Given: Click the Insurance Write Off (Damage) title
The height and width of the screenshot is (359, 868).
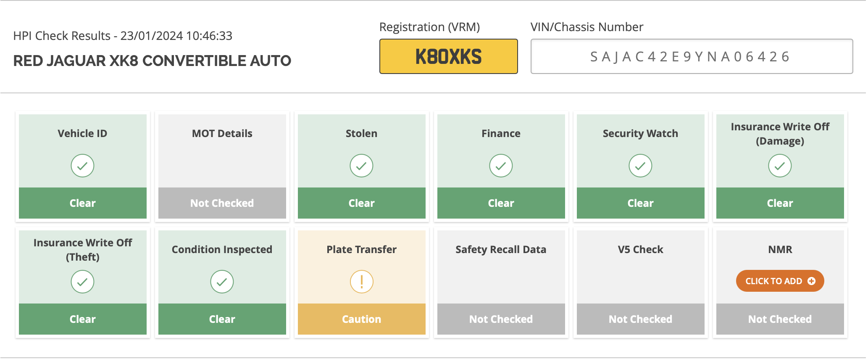Looking at the screenshot, I should pos(780,134).
